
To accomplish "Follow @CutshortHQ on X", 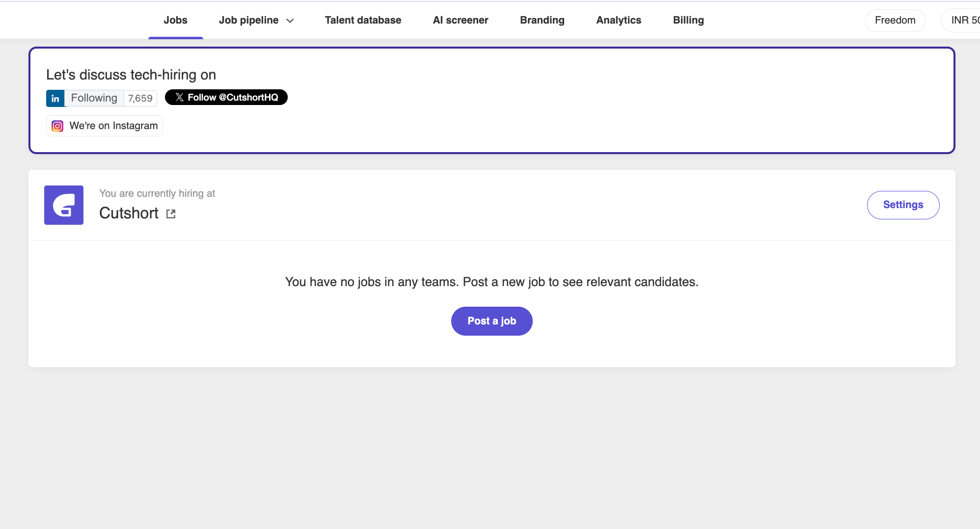I will point(226,97).
